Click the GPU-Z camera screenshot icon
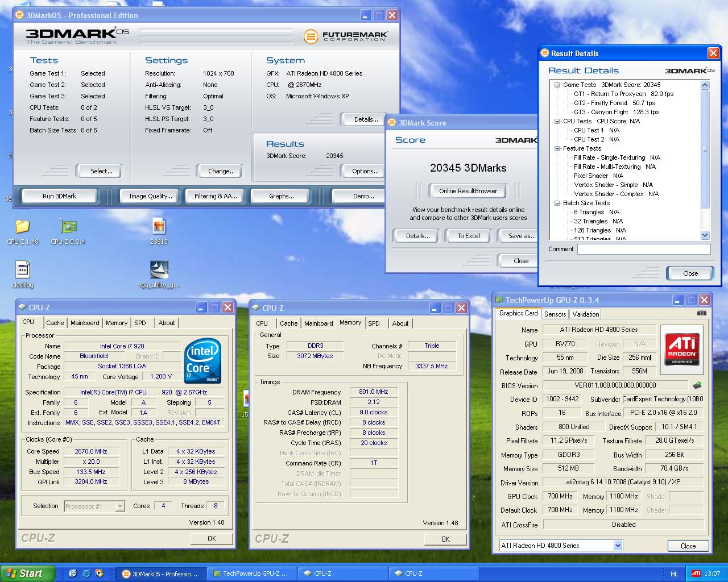Screen dimensions: 728x582 (702, 313)
